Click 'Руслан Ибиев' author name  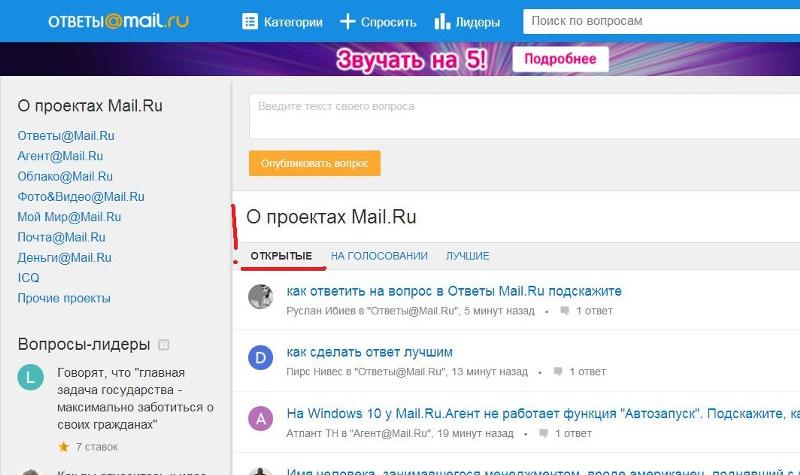(x=321, y=311)
